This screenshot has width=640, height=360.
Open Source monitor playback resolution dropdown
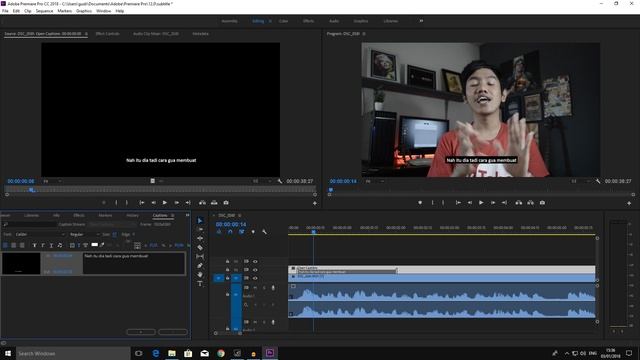point(262,181)
